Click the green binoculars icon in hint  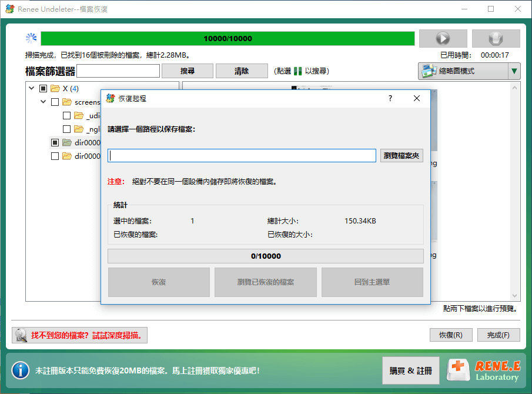point(297,71)
